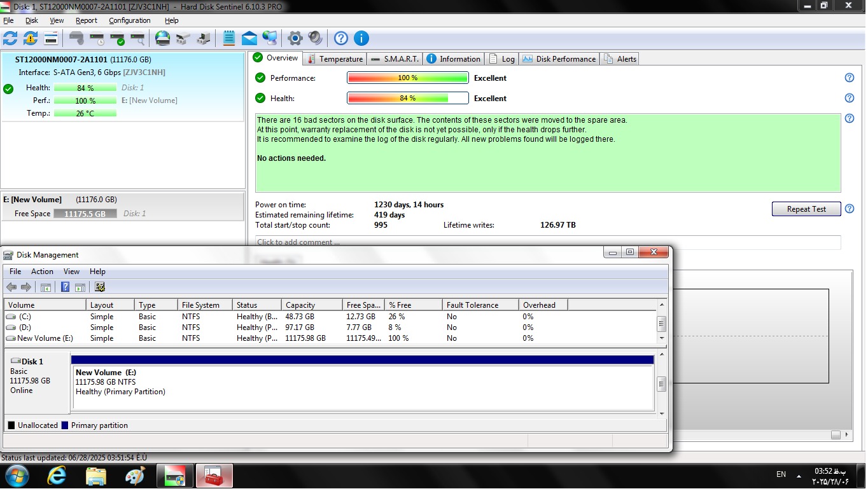Select ST12000NM0007-2A1101 disk in left panel
The height and width of the screenshot is (489, 868).
tap(123, 86)
